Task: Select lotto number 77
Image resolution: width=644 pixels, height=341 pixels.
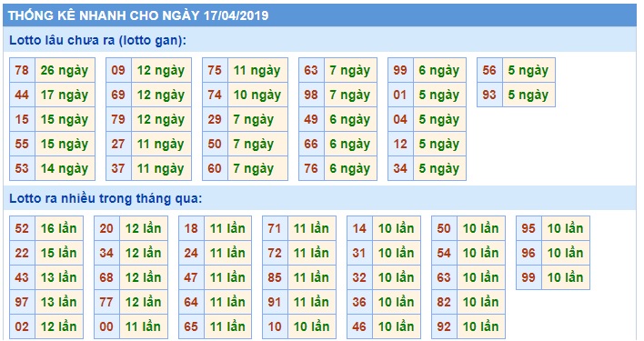Action: (x=106, y=302)
